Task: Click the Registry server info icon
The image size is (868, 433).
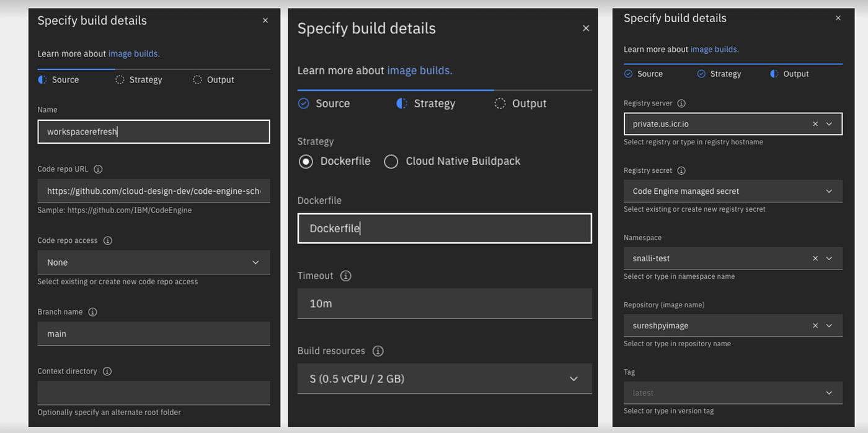Action: point(681,103)
